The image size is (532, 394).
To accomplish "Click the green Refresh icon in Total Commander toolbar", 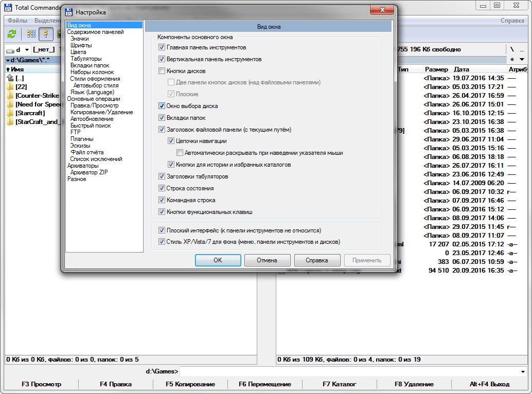I will (x=12, y=34).
